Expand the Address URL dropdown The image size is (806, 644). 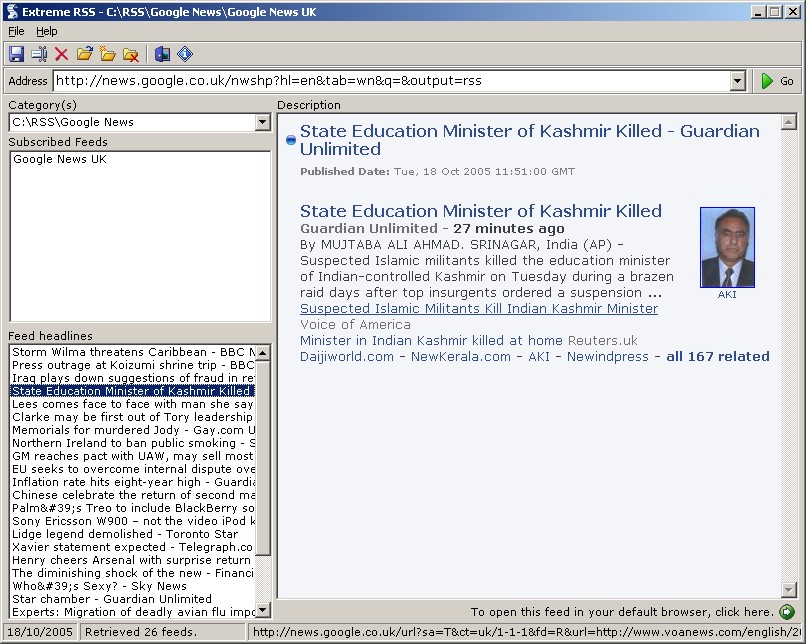click(x=738, y=81)
